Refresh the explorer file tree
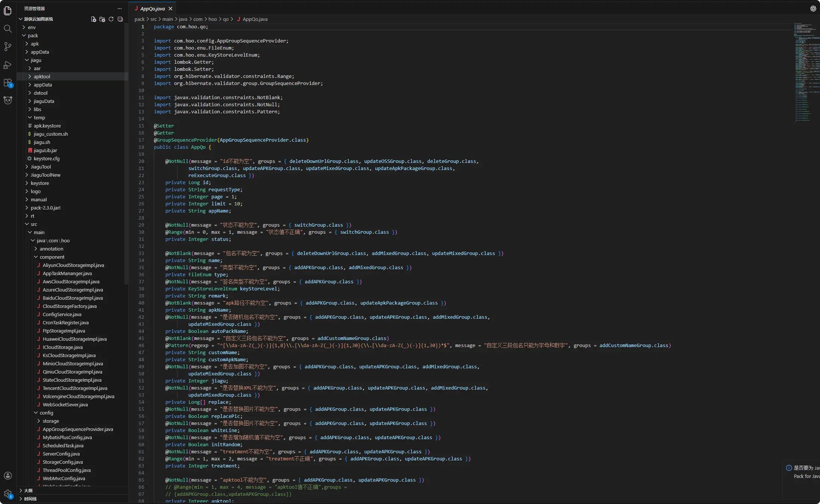This screenshot has width=820, height=504. (111, 19)
